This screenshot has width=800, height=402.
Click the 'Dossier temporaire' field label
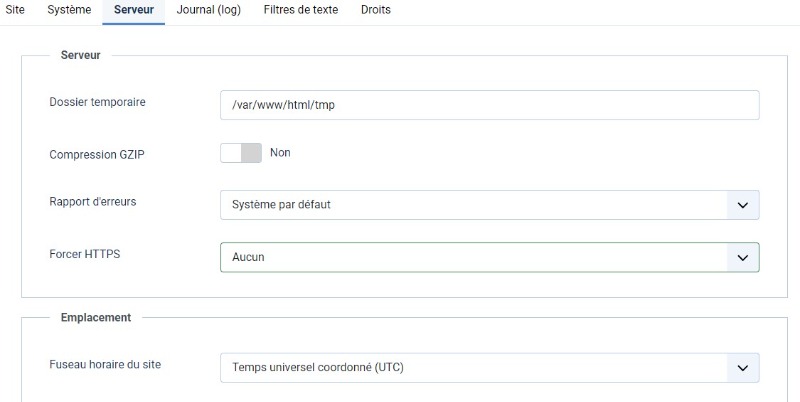tap(97, 102)
